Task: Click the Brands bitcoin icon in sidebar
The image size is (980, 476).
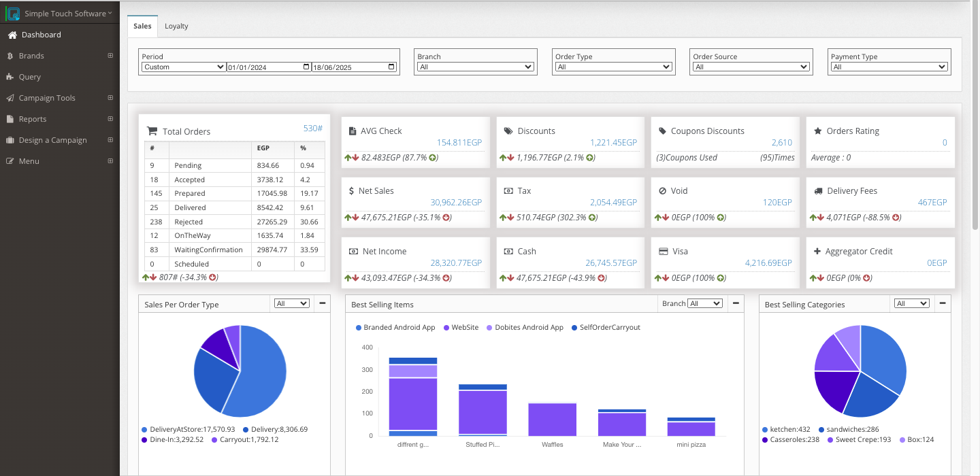Action: pos(10,56)
